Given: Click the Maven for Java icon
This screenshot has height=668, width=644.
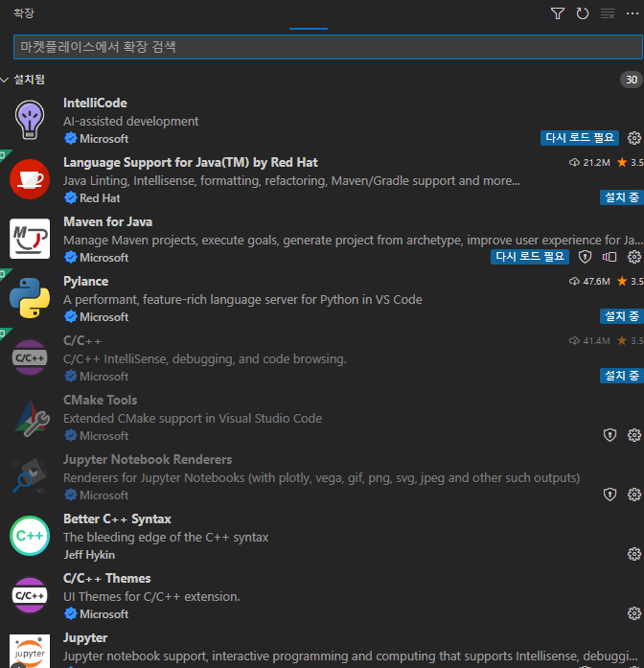Looking at the screenshot, I should 30,239.
